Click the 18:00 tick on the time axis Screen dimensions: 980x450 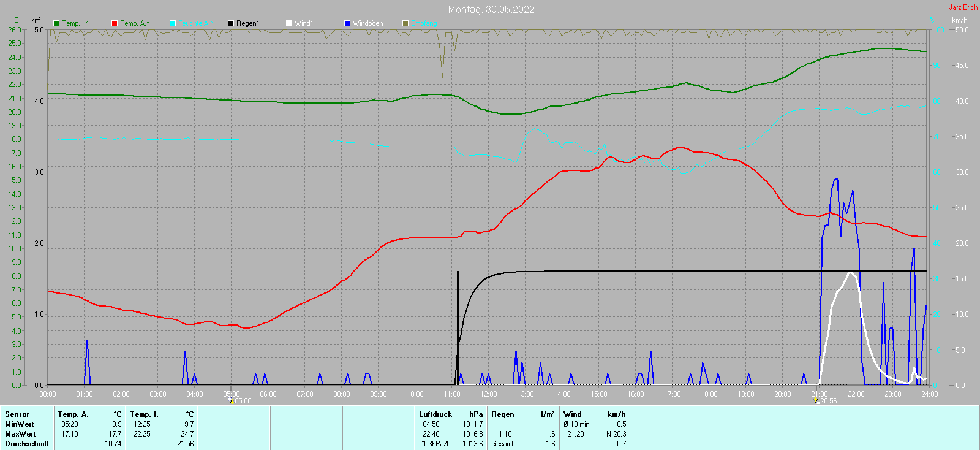709,394
